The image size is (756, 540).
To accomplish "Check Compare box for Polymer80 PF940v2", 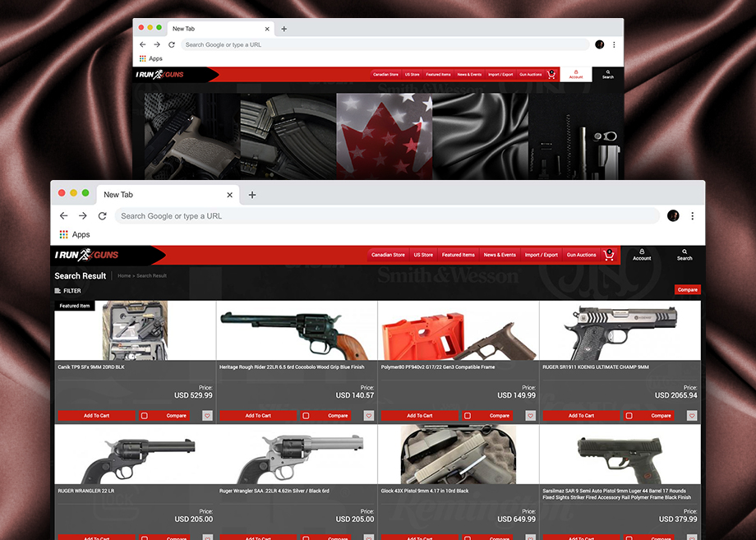I will 468,416.
